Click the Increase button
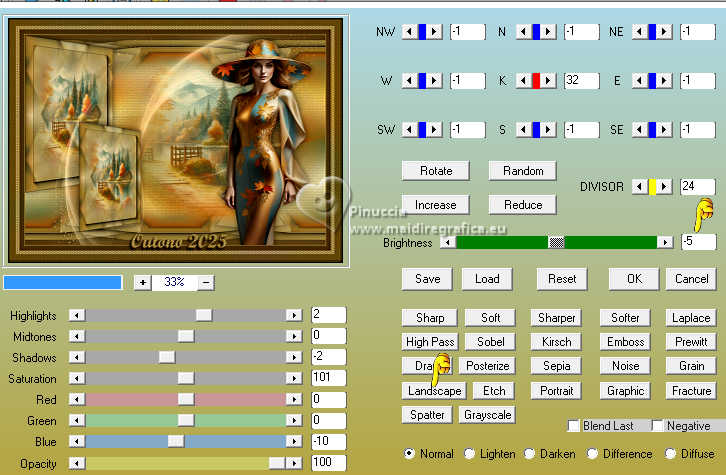The image size is (726, 475). (x=436, y=205)
